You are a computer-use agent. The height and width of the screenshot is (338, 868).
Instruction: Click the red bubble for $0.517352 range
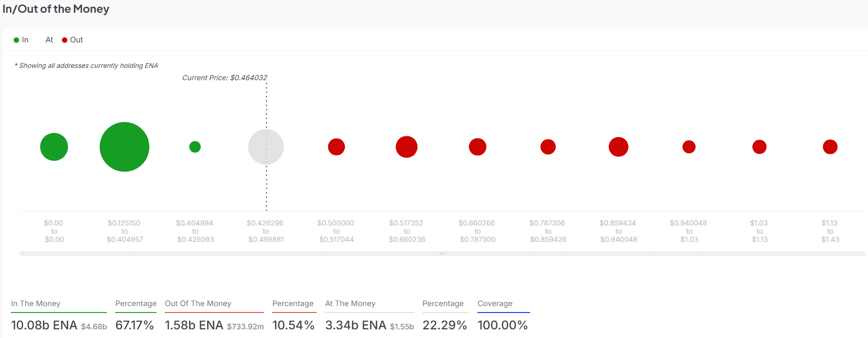point(406,147)
